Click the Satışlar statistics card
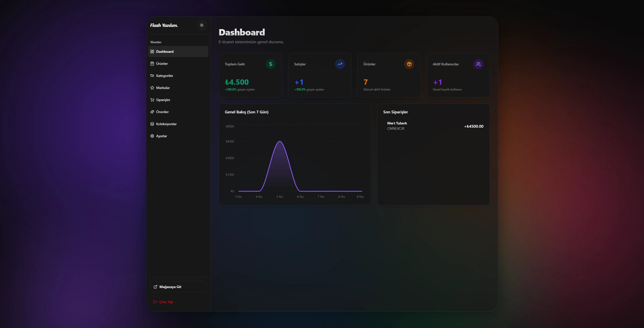This screenshot has height=328, width=644. (x=319, y=75)
